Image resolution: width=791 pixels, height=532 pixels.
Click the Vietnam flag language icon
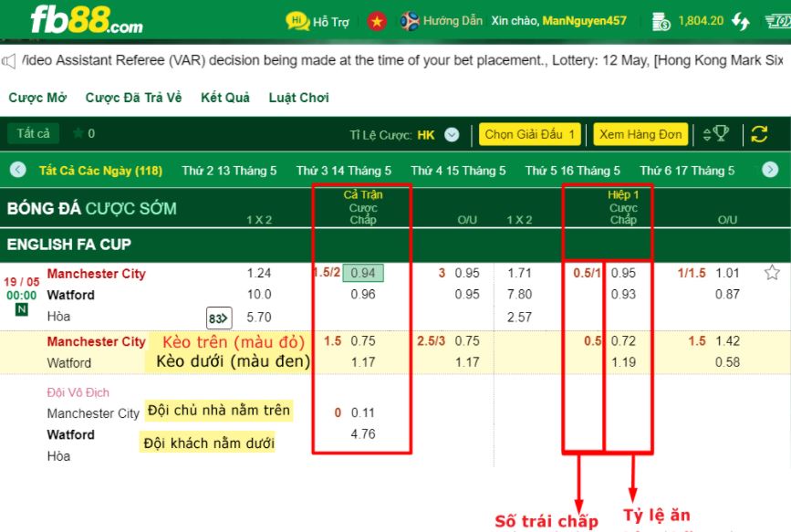(x=377, y=21)
